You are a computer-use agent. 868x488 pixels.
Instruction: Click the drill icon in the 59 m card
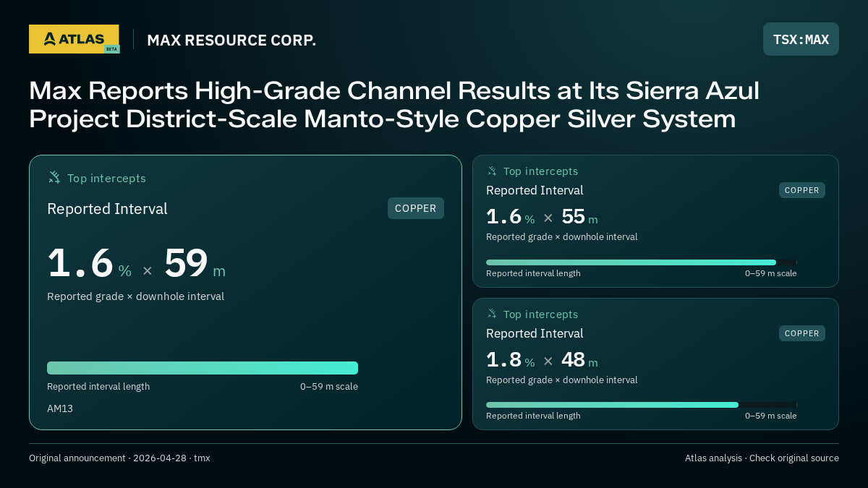coord(54,177)
